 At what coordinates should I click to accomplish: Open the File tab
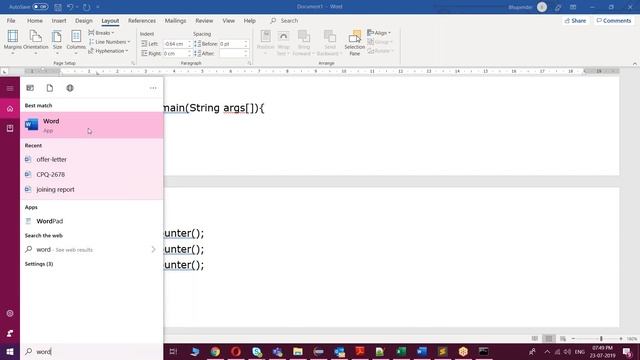click(x=11, y=20)
